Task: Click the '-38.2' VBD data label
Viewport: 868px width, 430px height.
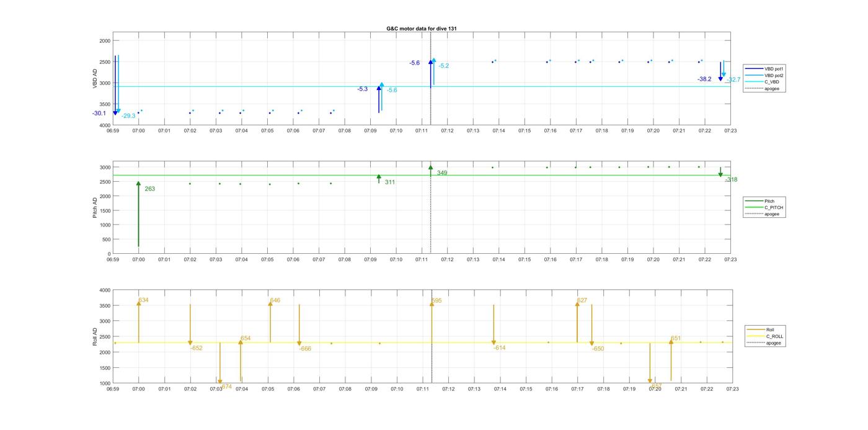Action: tap(704, 79)
